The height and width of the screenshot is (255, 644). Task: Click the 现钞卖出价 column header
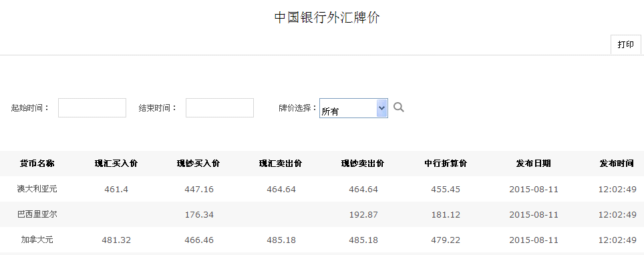pos(363,164)
